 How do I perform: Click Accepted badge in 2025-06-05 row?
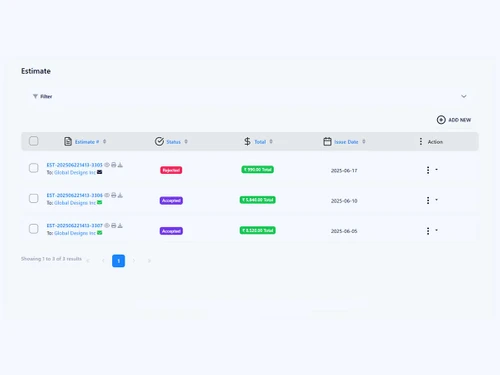click(x=171, y=231)
